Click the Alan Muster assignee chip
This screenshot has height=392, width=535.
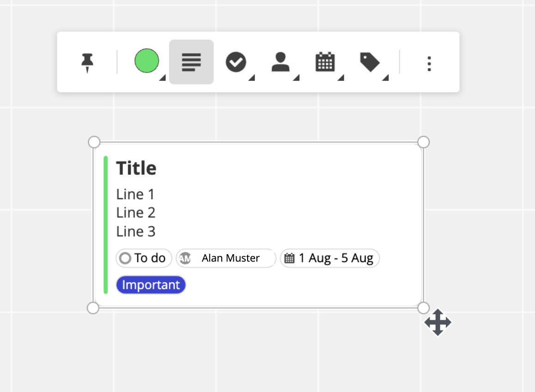click(x=230, y=258)
